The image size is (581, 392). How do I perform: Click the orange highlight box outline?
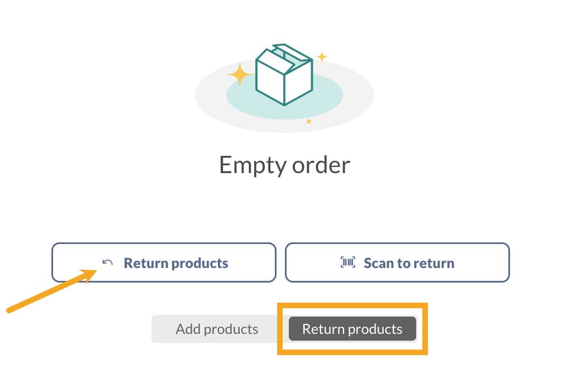point(352,306)
